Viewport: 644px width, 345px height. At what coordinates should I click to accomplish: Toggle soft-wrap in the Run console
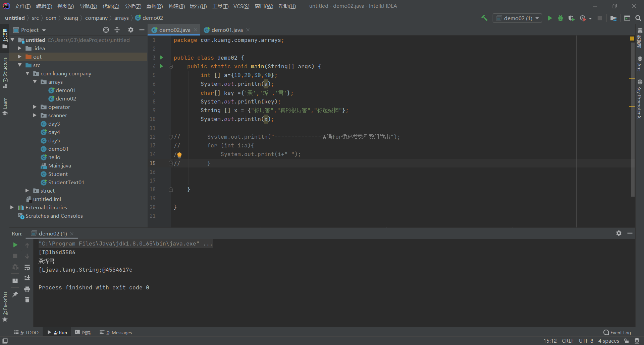27,267
